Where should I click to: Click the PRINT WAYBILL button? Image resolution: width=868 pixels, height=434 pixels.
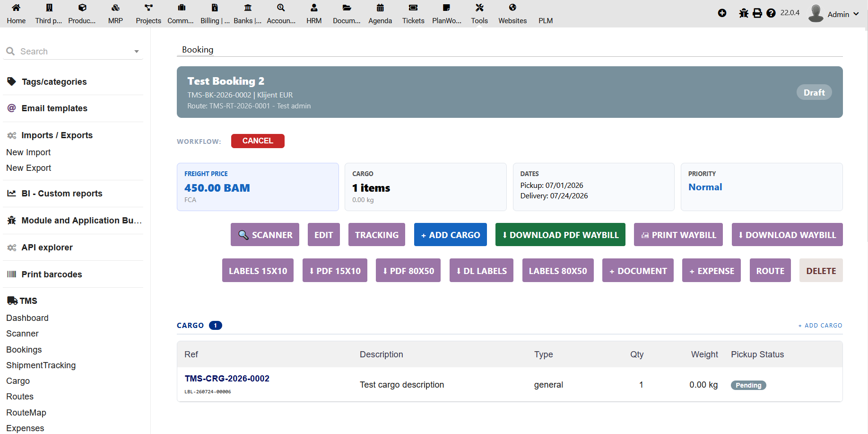[x=678, y=235]
